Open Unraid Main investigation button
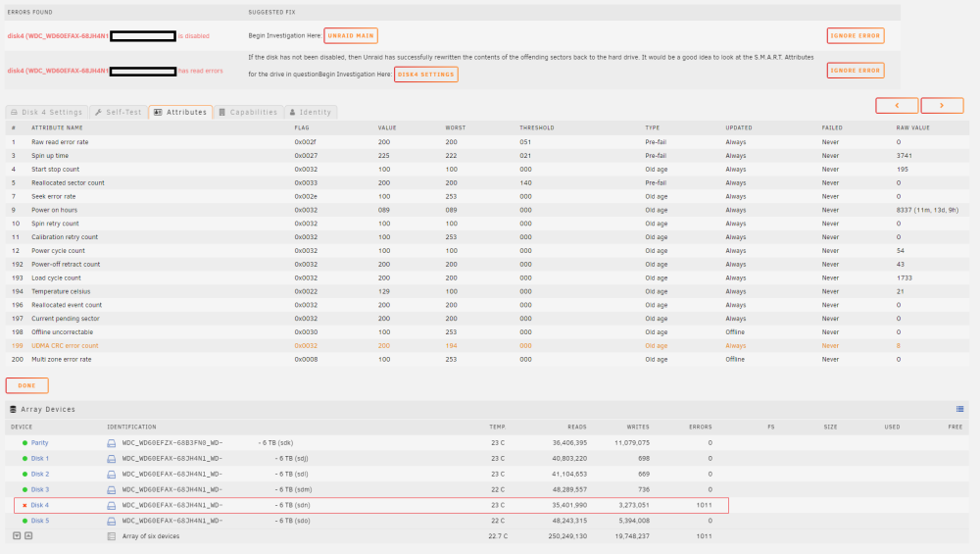980x554 pixels. tap(351, 35)
